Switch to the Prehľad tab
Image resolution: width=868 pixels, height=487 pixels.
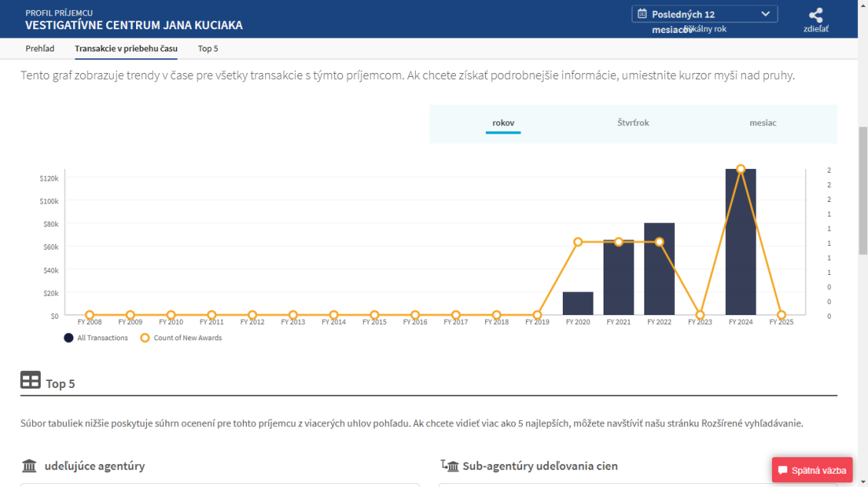point(40,48)
